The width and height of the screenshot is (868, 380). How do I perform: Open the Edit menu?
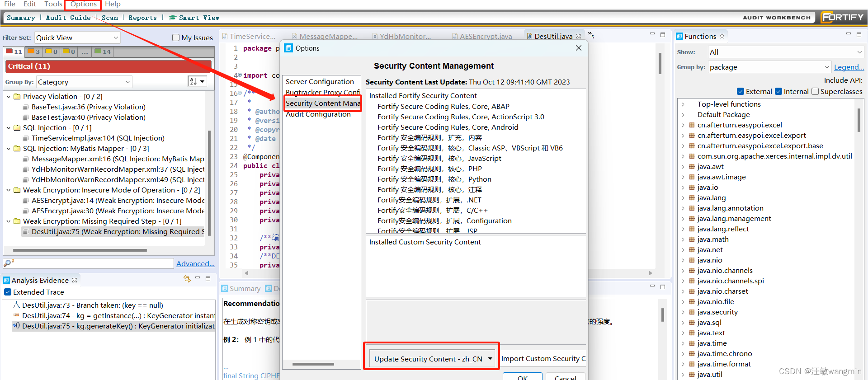30,4
